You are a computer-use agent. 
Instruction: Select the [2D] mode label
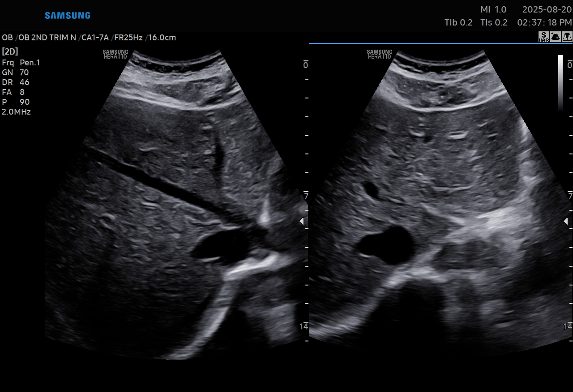coord(10,51)
